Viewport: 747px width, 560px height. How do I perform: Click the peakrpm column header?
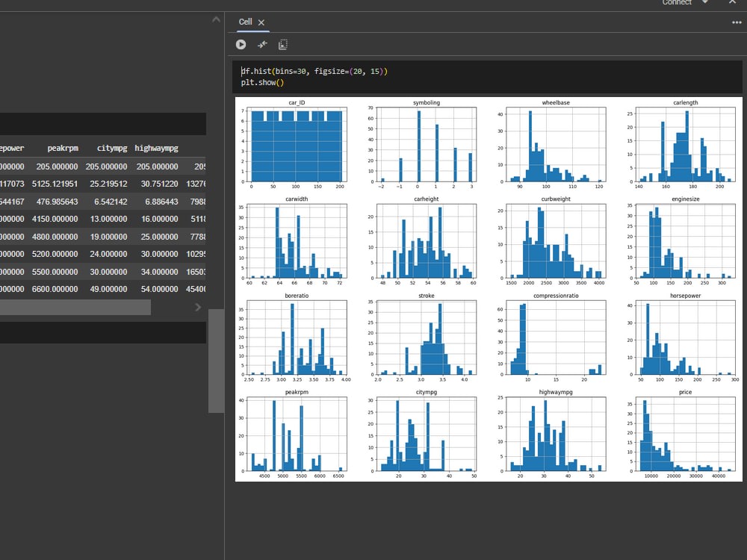pyautogui.click(x=63, y=148)
